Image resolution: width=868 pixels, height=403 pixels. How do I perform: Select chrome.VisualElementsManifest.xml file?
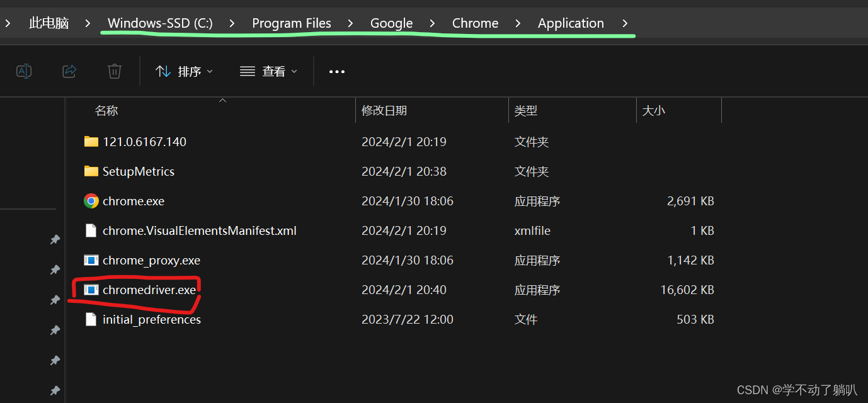[199, 230]
